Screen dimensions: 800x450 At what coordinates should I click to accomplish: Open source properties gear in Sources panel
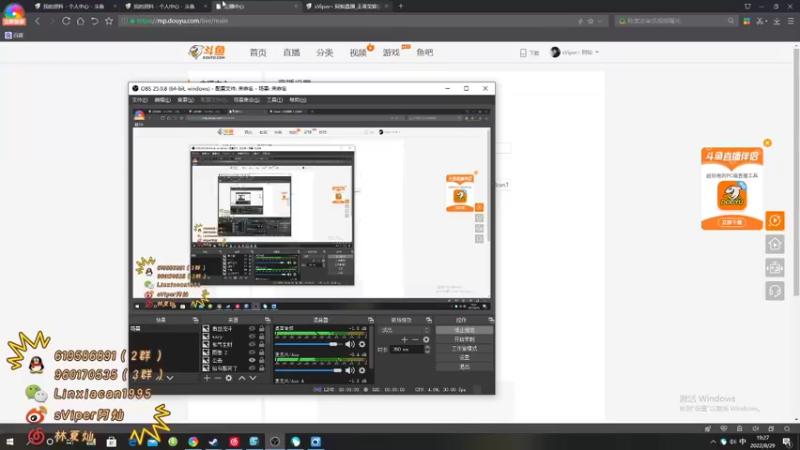pyautogui.click(x=229, y=378)
